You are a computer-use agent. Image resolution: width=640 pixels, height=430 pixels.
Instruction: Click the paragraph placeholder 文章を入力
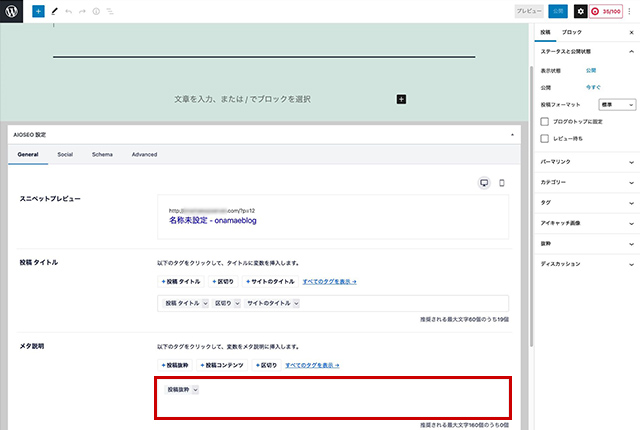coord(242,99)
